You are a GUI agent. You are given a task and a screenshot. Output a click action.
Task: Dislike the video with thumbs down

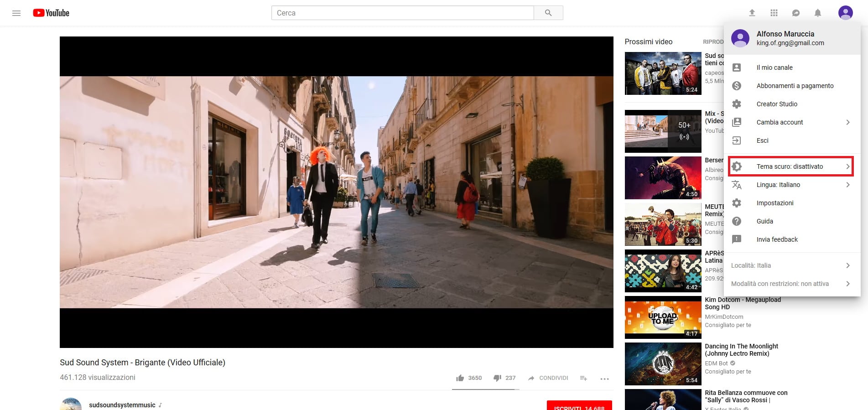(x=497, y=378)
